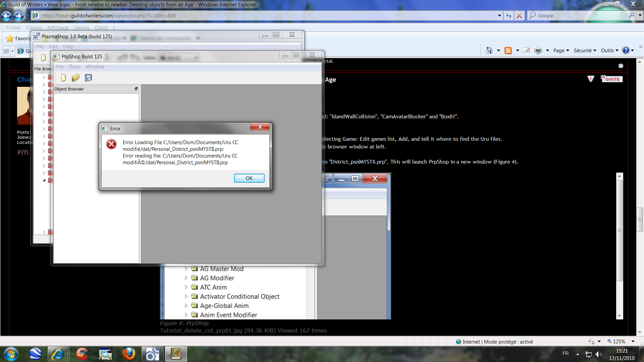Click the Save floppy icon in PrpShop toolbar
The height and width of the screenshot is (362, 644).
[88, 78]
